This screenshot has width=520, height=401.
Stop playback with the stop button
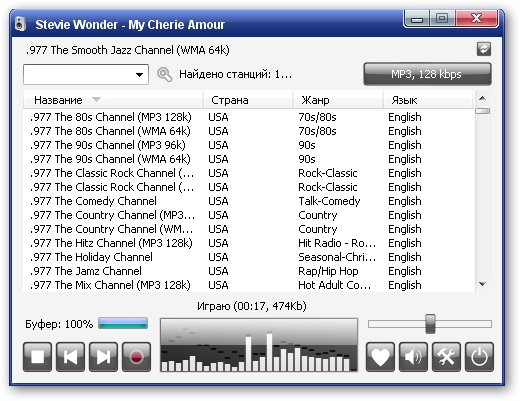37,357
